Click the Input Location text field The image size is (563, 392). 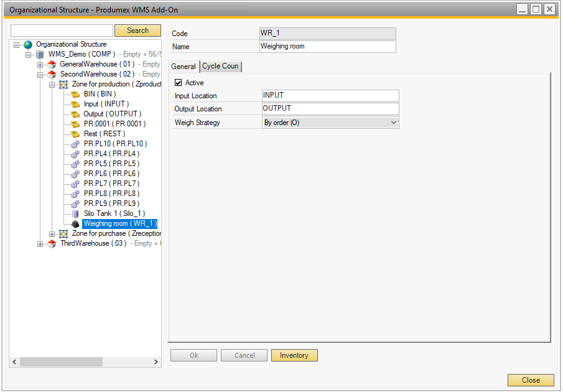coord(330,96)
